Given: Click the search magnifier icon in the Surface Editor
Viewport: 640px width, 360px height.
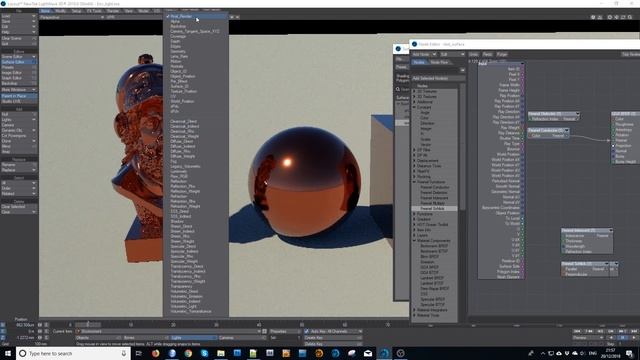Looking at the screenshot, I should click(398, 89).
